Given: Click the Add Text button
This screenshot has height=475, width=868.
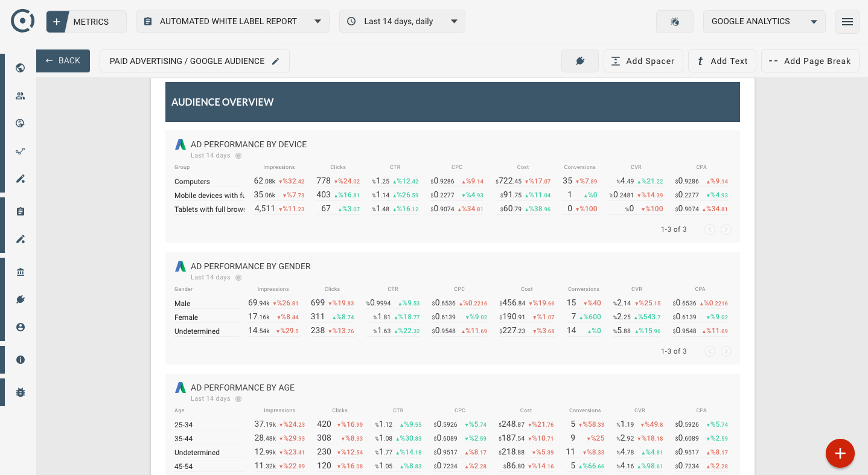Looking at the screenshot, I should [x=722, y=61].
